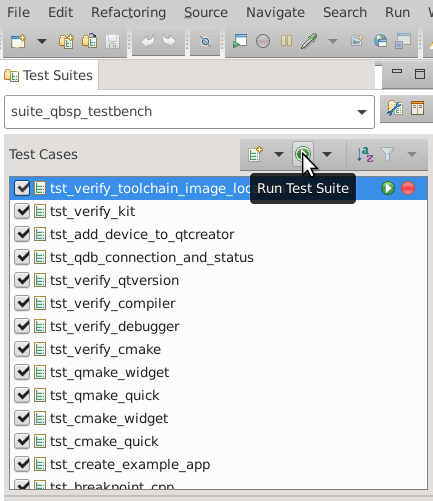Select the tst_verify_cmake test case
Screen dimensions: 433x501
[x=218, y=349]
